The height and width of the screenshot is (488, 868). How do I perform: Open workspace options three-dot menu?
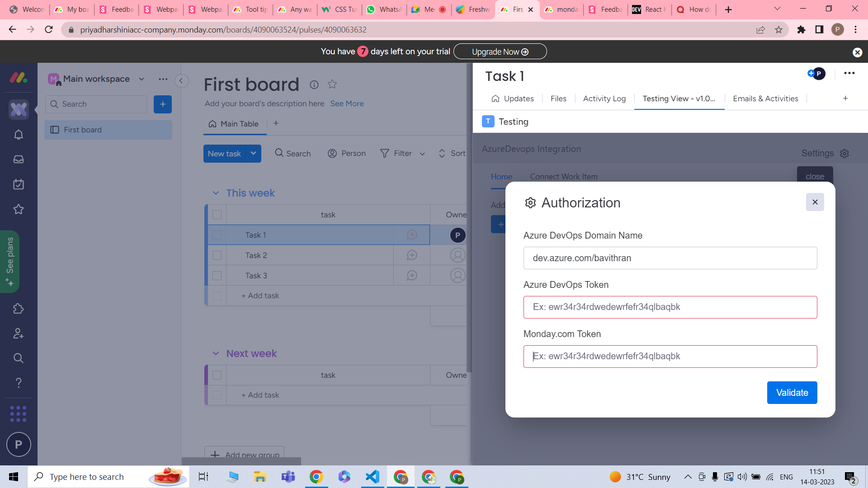point(163,79)
